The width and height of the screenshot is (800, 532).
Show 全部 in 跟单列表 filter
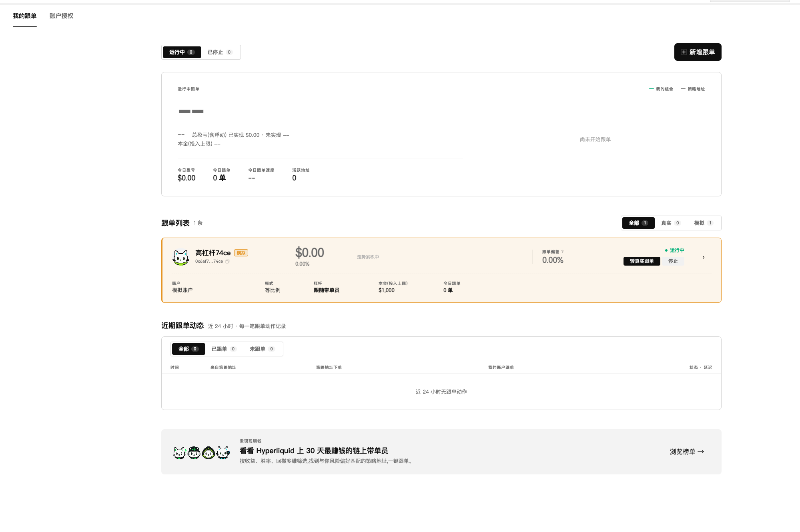[638, 223]
